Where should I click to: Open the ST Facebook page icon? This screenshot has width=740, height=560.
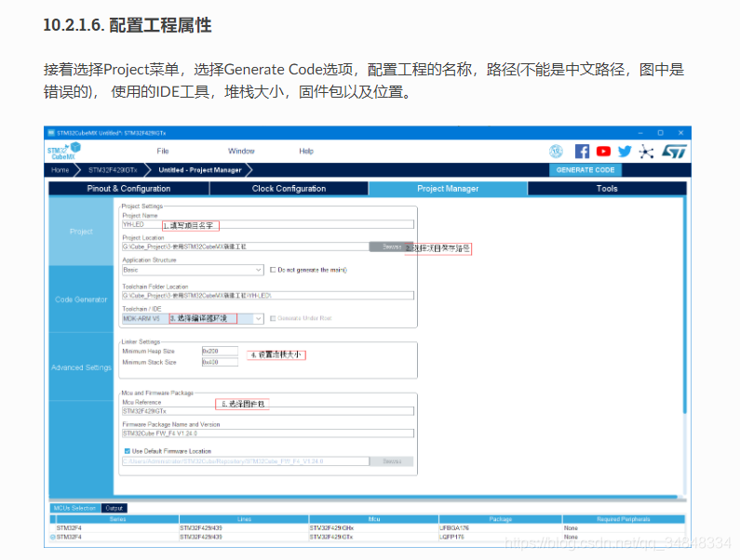pyautogui.click(x=582, y=152)
